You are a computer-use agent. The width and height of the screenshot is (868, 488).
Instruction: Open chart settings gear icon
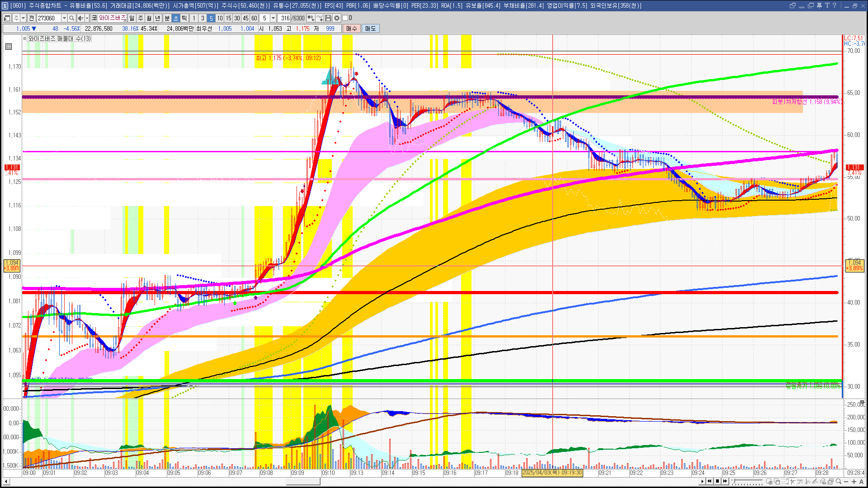tap(337, 18)
